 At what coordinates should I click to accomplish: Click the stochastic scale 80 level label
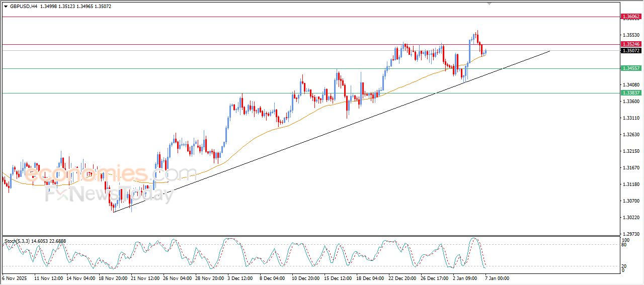point(624,245)
